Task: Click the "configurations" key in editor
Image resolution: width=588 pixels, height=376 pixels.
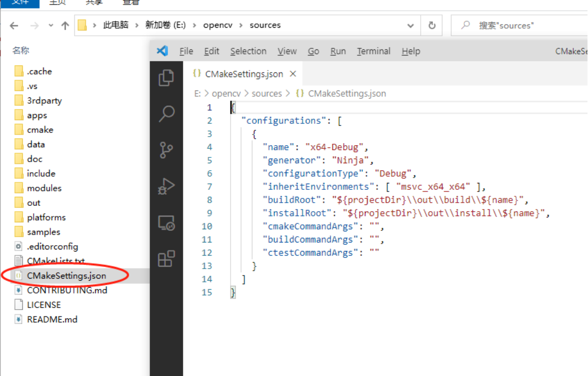Action: click(x=284, y=121)
